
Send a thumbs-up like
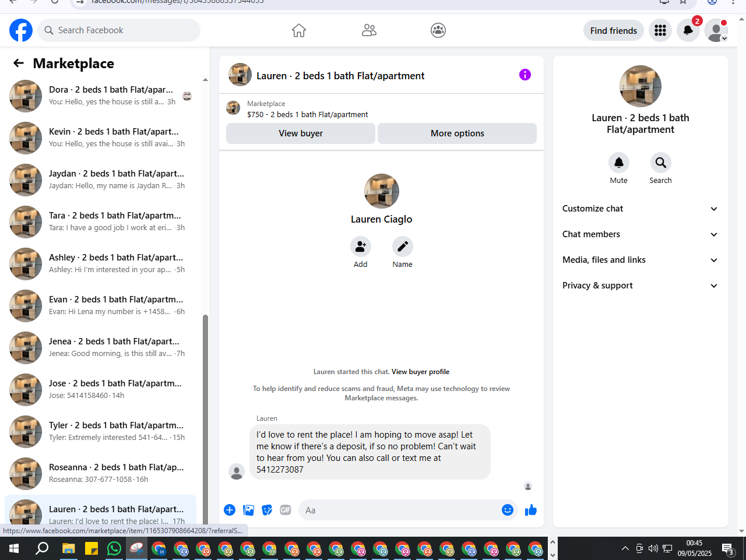pyautogui.click(x=531, y=510)
